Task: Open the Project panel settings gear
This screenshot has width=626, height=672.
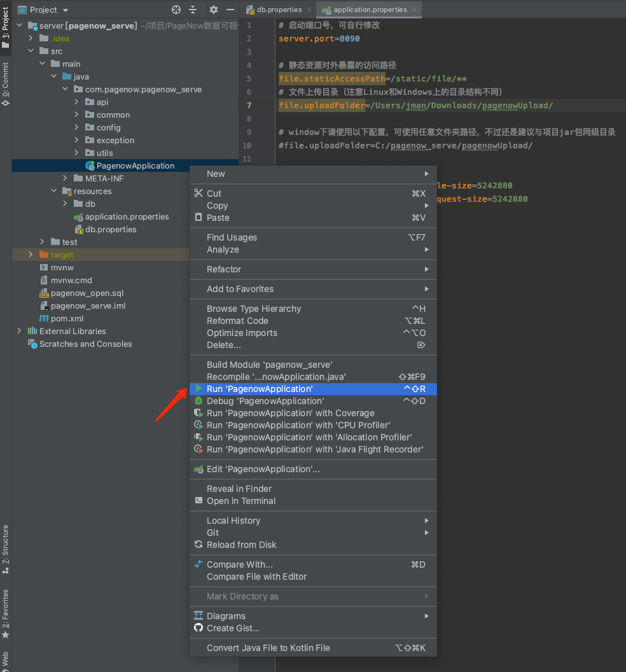Action: coord(214,10)
